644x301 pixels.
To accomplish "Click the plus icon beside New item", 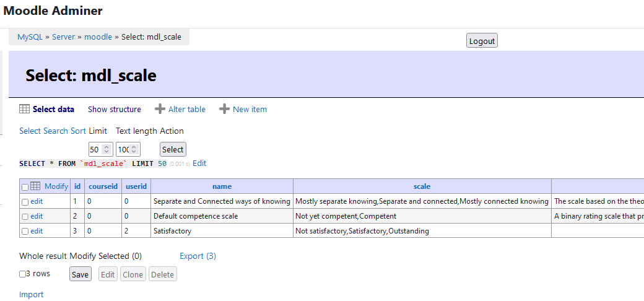I will point(224,109).
